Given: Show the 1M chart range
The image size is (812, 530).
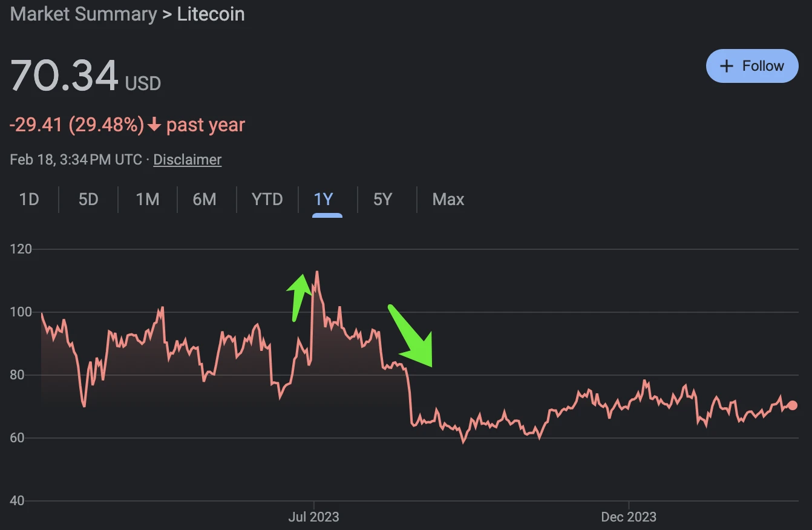Looking at the screenshot, I should 147,199.
